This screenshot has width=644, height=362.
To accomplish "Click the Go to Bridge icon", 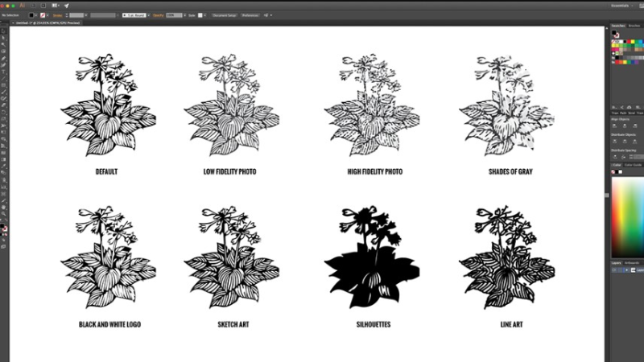I will coord(34,5).
